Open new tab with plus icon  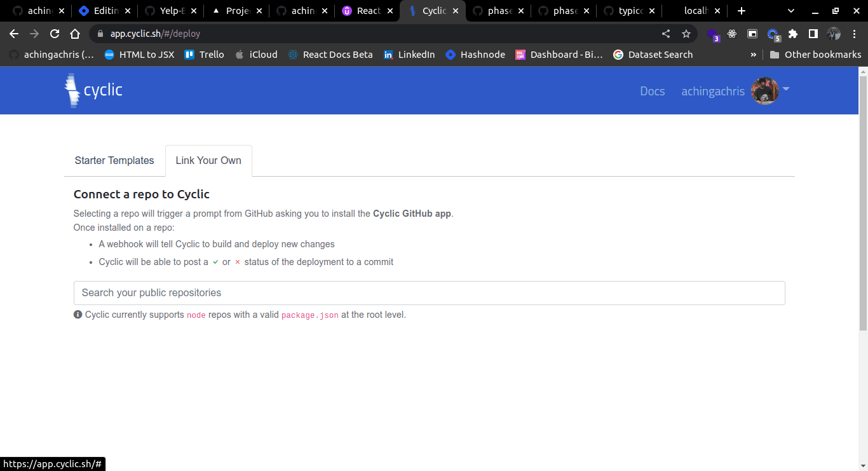coord(741,11)
